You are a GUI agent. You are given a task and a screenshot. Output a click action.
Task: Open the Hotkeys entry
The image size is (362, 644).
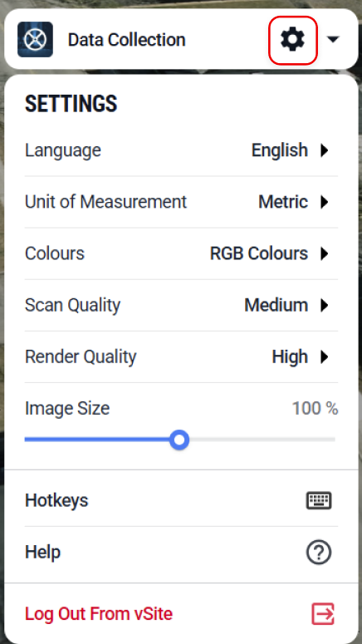[181, 501]
